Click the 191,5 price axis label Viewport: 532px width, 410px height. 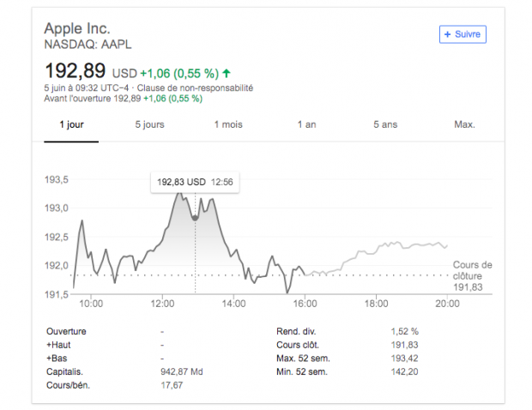(x=57, y=294)
